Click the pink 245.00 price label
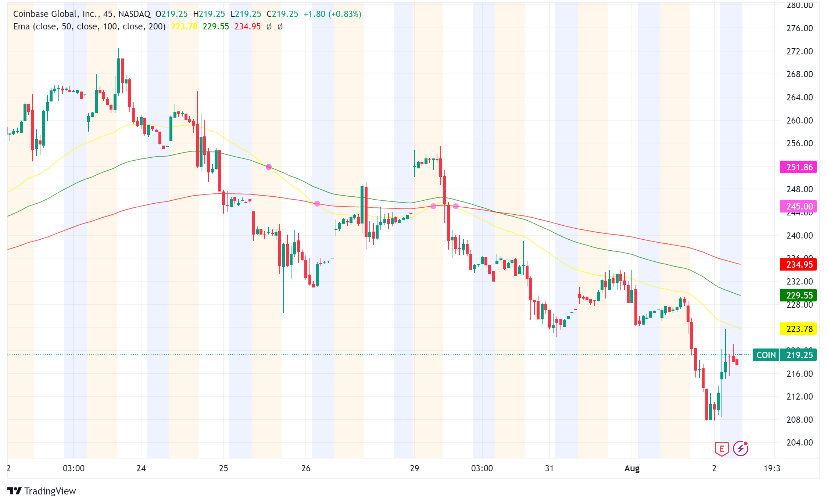The height and width of the screenshot is (504, 827). [798, 206]
